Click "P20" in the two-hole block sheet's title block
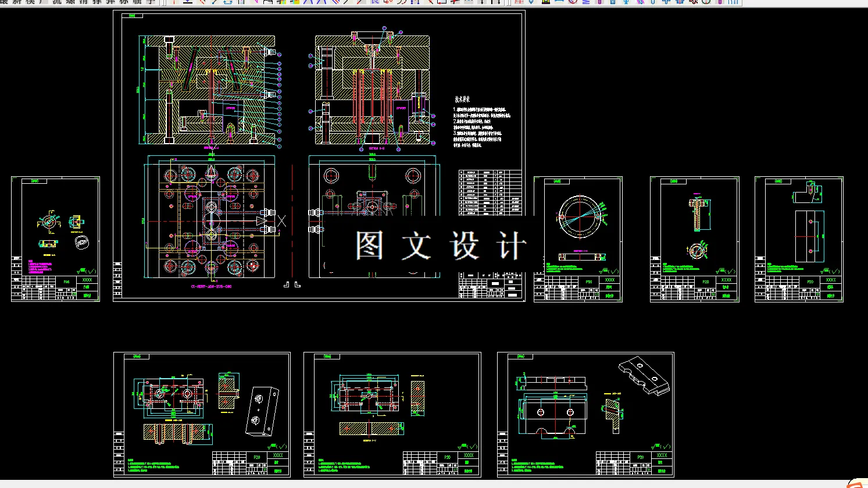The image size is (868, 488). (x=257, y=457)
